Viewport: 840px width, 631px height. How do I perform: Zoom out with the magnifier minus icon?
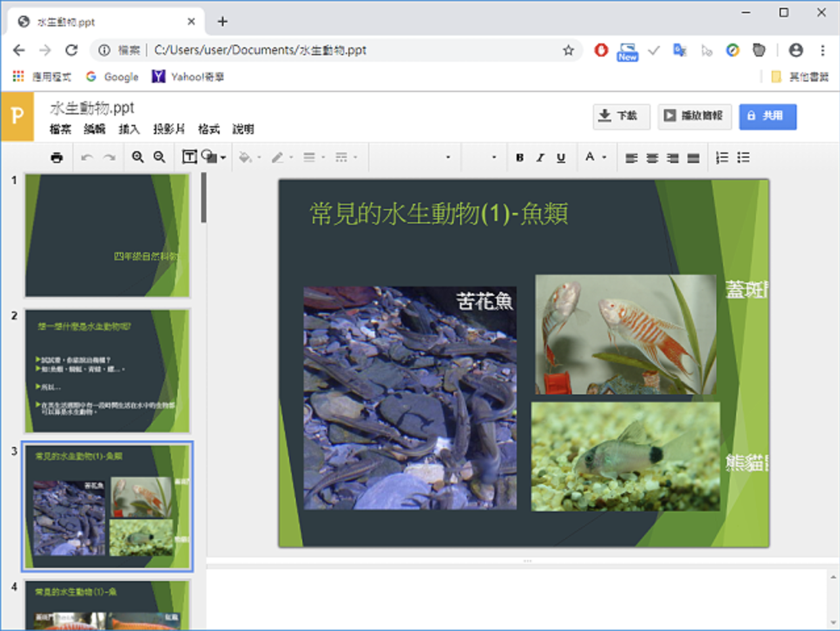159,157
